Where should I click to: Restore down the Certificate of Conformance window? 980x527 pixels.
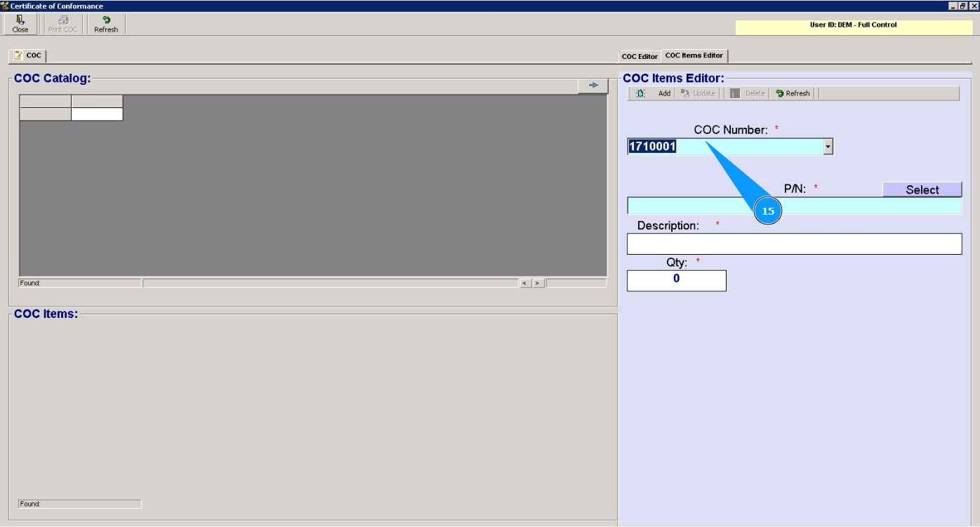point(963,6)
